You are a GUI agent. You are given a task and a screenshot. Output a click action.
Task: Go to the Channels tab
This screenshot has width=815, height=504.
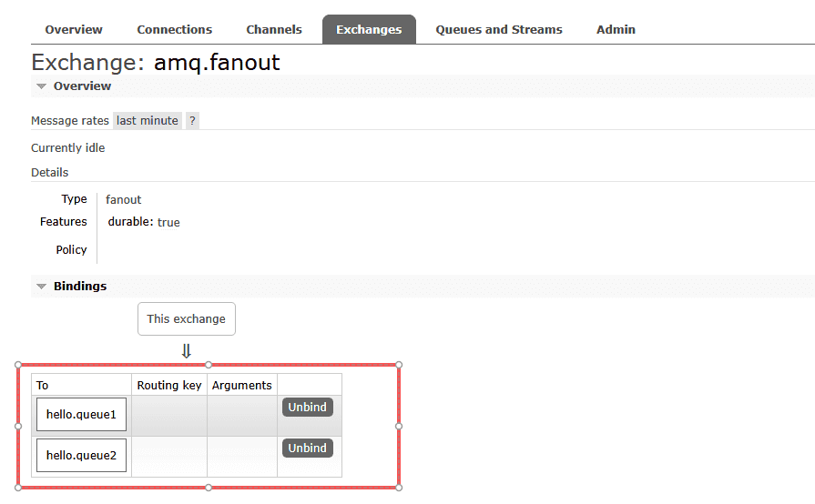(x=274, y=30)
